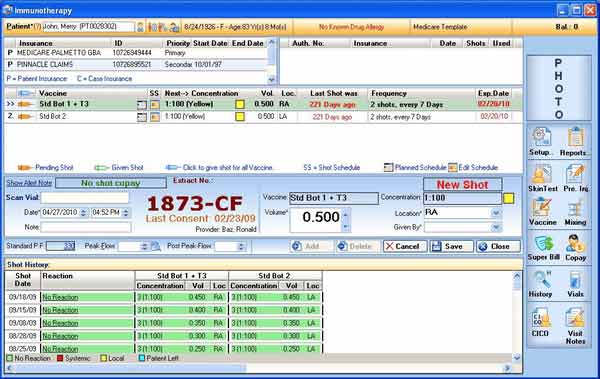Increase the Volume with up arrow
Screen dimensions: 600x379
(x=346, y=215)
